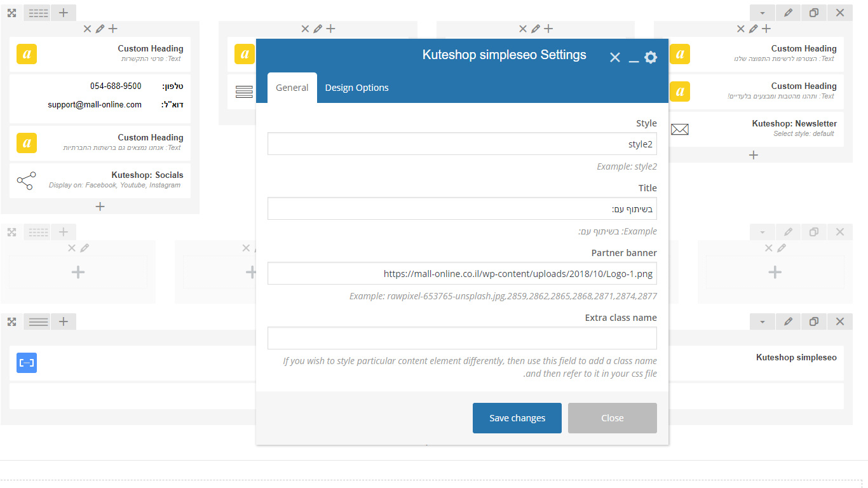
Task: Add an element in the rightmost empty column
Action: pos(775,273)
